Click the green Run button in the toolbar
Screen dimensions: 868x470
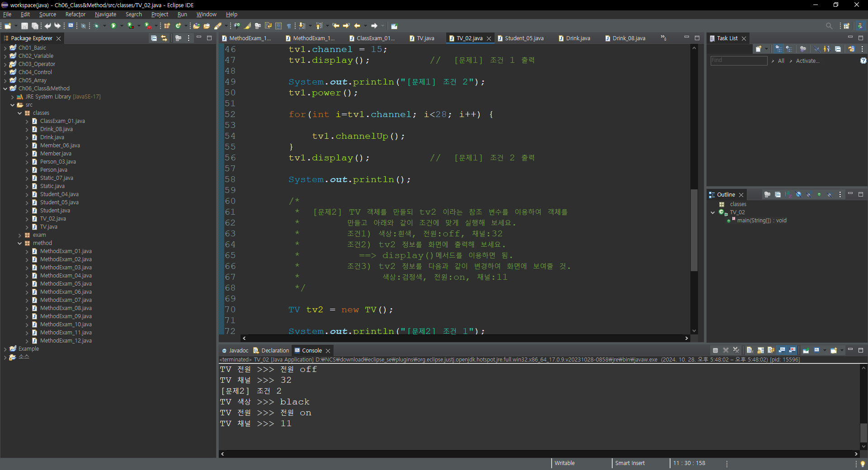tap(113, 26)
